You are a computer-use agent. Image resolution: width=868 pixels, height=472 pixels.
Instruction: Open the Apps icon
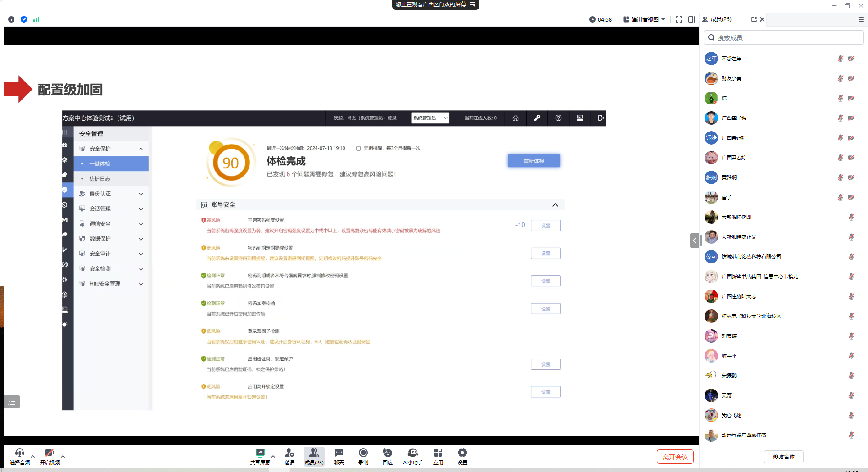pyautogui.click(x=438, y=456)
